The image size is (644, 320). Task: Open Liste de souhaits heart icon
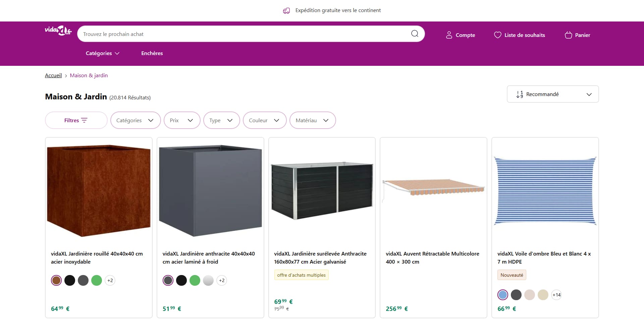tap(498, 35)
